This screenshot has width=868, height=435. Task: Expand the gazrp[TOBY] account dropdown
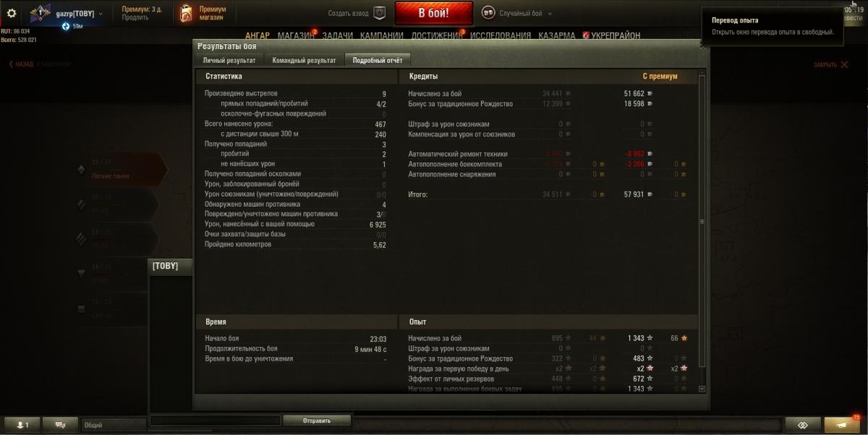pyautogui.click(x=101, y=14)
